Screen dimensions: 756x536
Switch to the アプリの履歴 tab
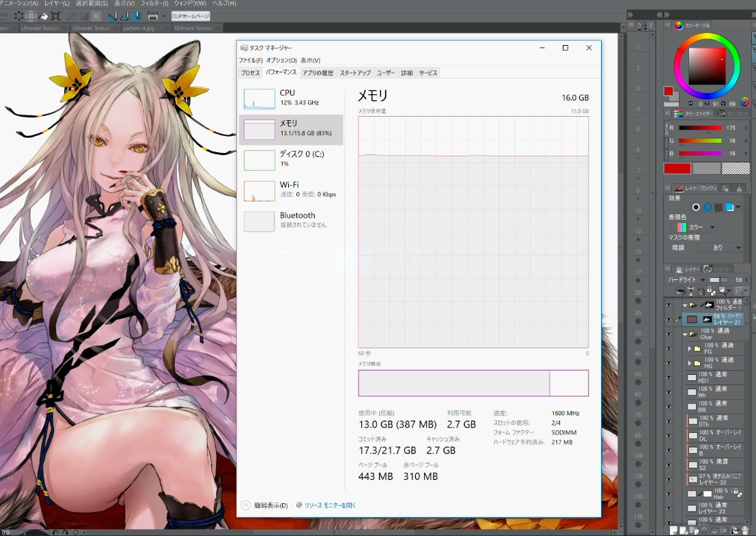[318, 73]
